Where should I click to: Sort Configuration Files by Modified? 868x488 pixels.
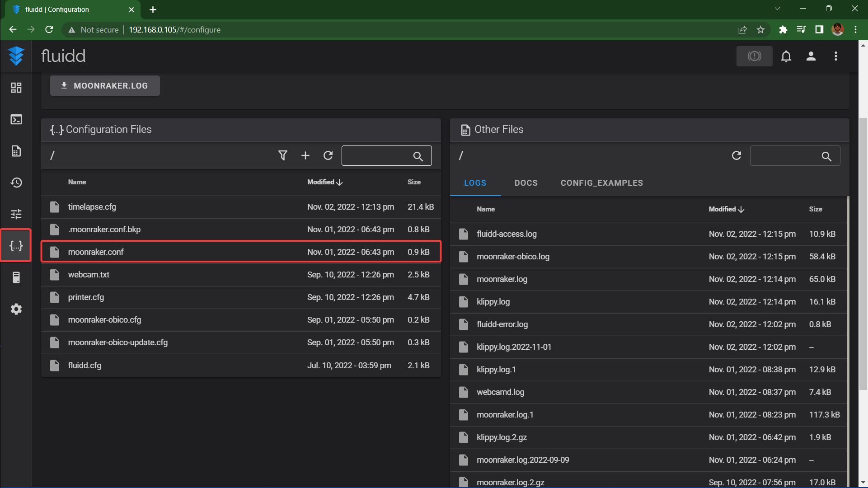325,182
